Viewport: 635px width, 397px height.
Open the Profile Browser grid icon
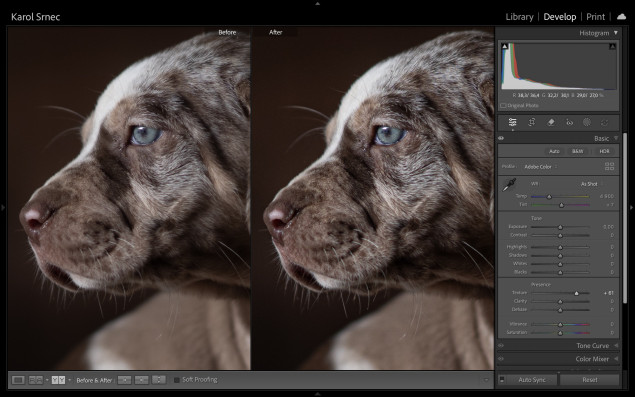pyautogui.click(x=609, y=166)
